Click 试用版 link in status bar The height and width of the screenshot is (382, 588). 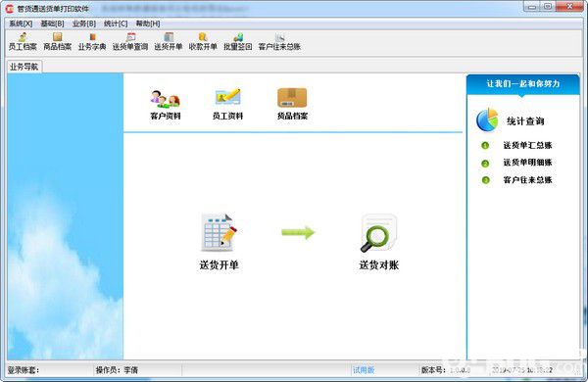click(x=364, y=370)
